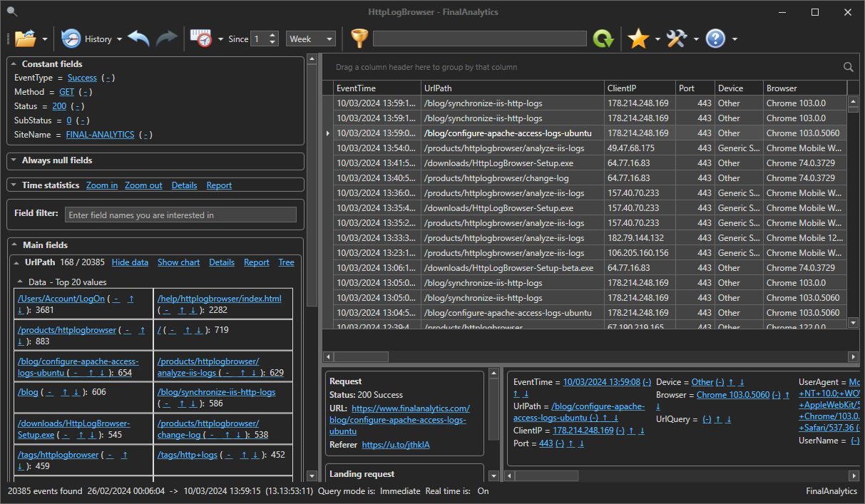Click the blue help question mark icon
The image size is (865, 504).
pyautogui.click(x=715, y=38)
